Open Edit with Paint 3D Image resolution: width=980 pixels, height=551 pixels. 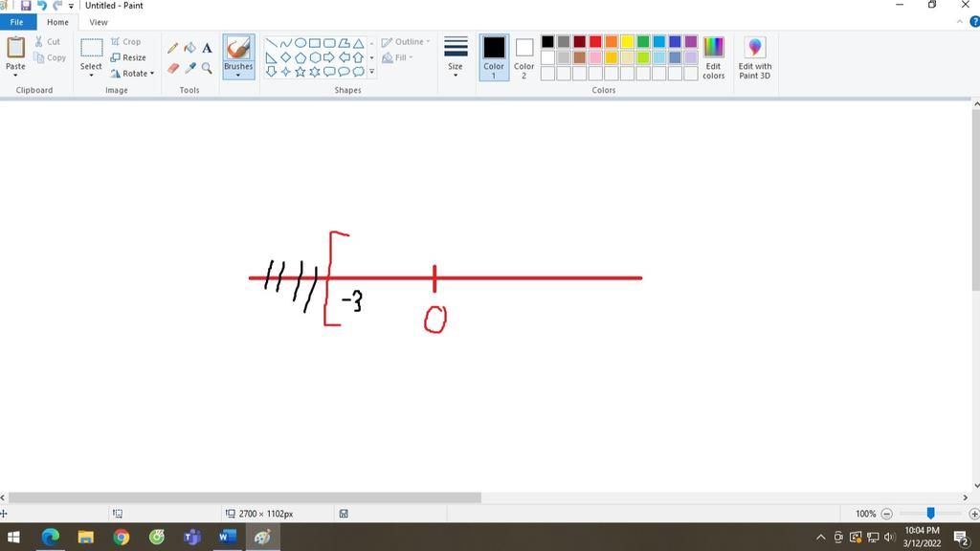pos(755,57)
